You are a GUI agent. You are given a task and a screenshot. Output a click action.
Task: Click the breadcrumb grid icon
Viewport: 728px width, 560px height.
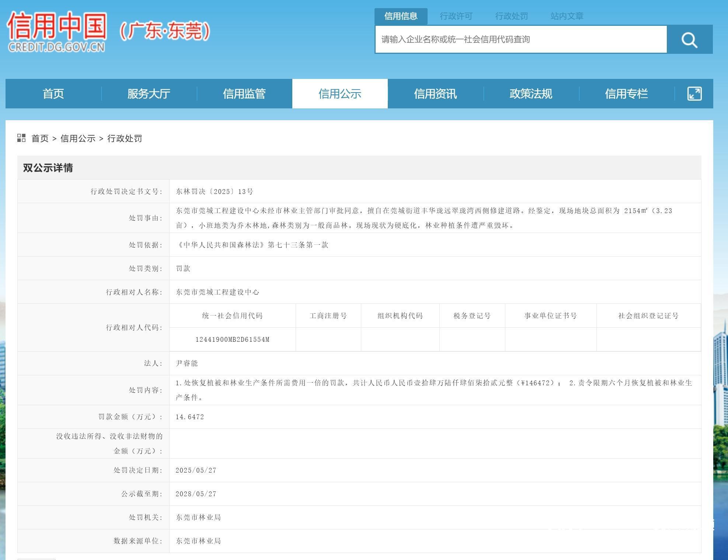coord(21,138)
